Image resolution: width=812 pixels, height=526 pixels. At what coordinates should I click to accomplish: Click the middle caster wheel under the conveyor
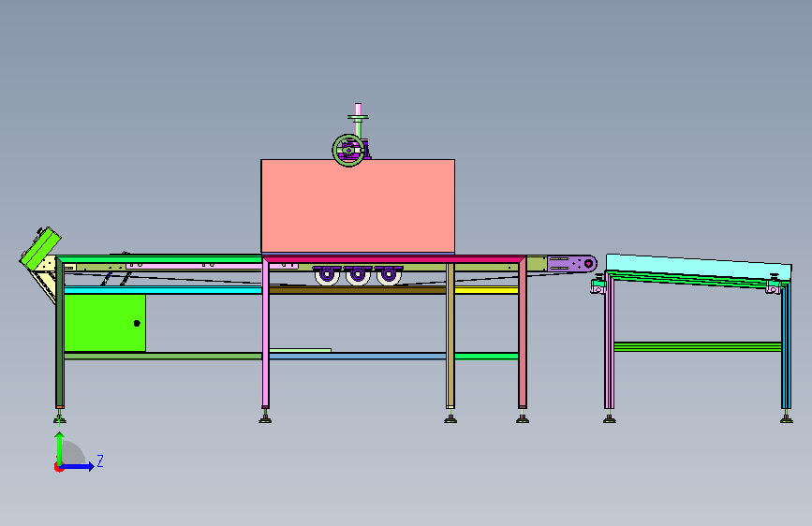pyautogui.click(x=358, y=275)
